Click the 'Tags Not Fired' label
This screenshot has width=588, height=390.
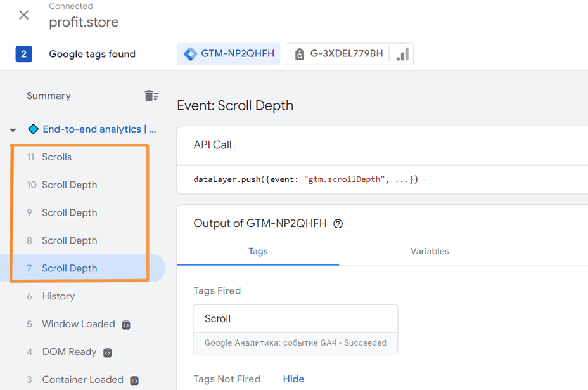[x=227, y=379]
